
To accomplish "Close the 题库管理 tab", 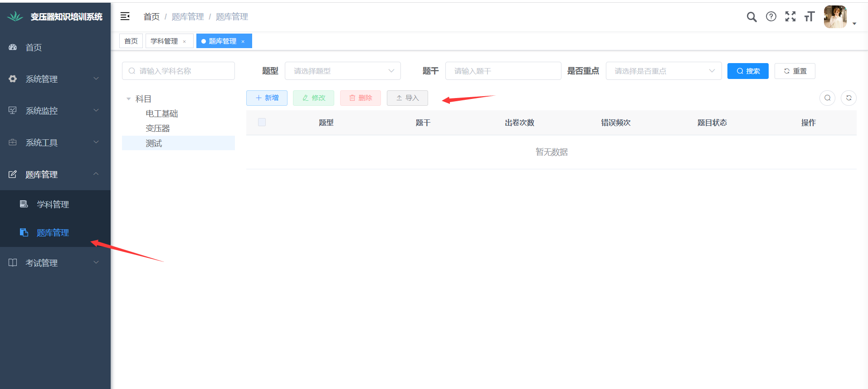I will [x=243, y=41].
